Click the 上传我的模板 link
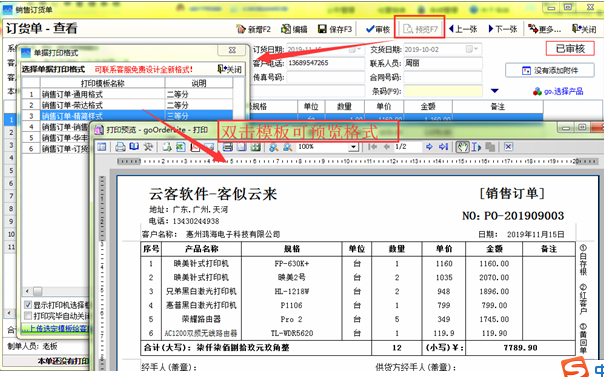The width and height of the screenshot is (604, 377). tap(55, 329)
